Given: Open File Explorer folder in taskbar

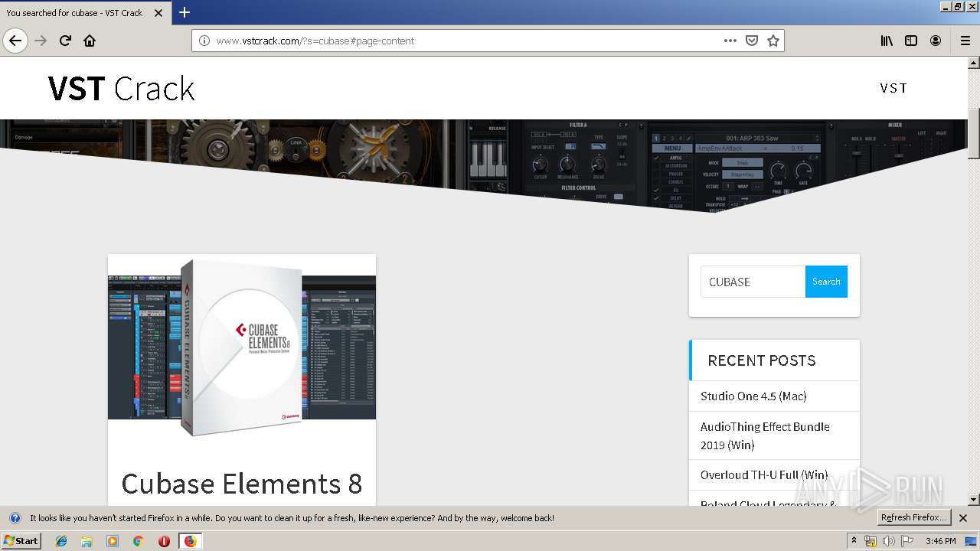Looking at the screenshot, I should [x=87, y=541].
